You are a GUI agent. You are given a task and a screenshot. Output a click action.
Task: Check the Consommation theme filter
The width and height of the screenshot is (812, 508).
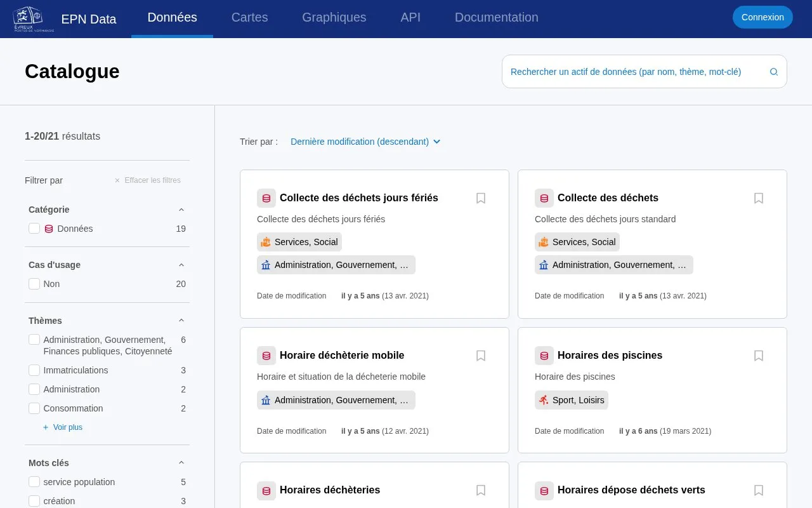34,408
